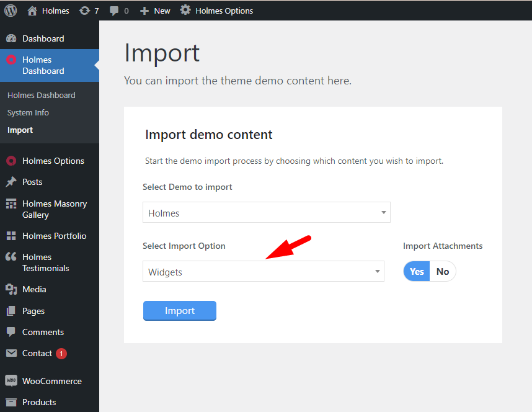Select the Import submenu item
Image resolution: width=532 pixels, height=412 pixels.
click(20, 130)
